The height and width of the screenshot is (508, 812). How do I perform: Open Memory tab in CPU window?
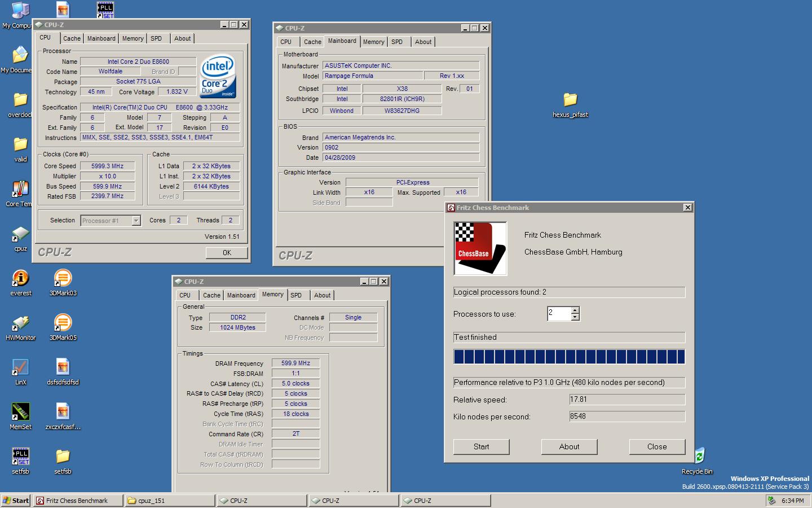point(133,38)
